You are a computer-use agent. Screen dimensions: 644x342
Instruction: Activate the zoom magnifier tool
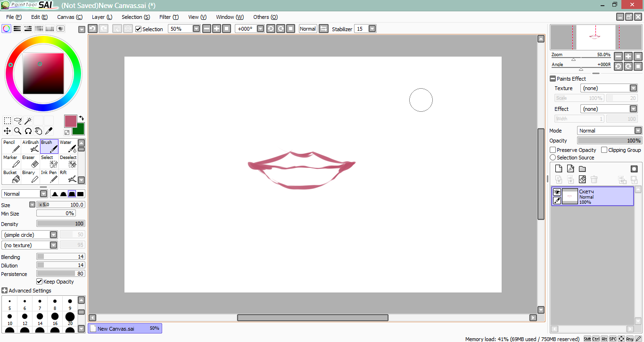click(18, 131)
